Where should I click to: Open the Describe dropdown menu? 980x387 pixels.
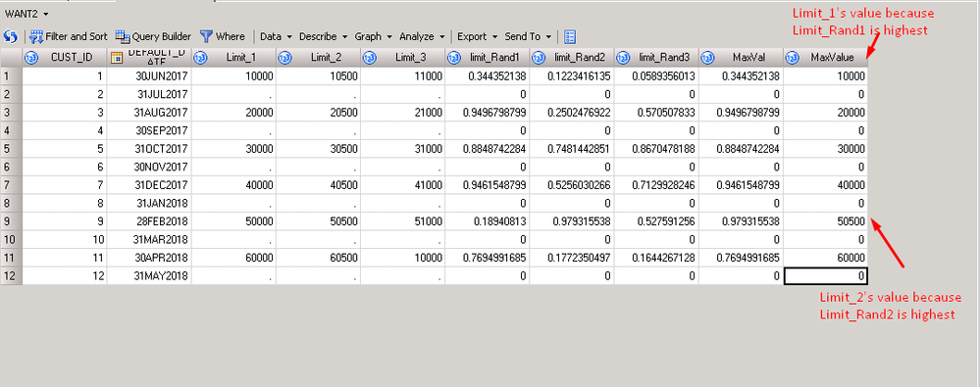[322, 37]
